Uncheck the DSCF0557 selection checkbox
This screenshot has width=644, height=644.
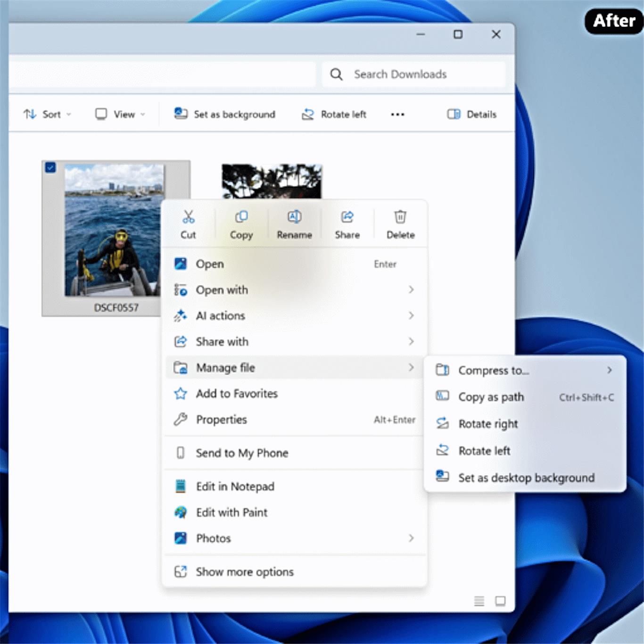click(x=50, y=167)
